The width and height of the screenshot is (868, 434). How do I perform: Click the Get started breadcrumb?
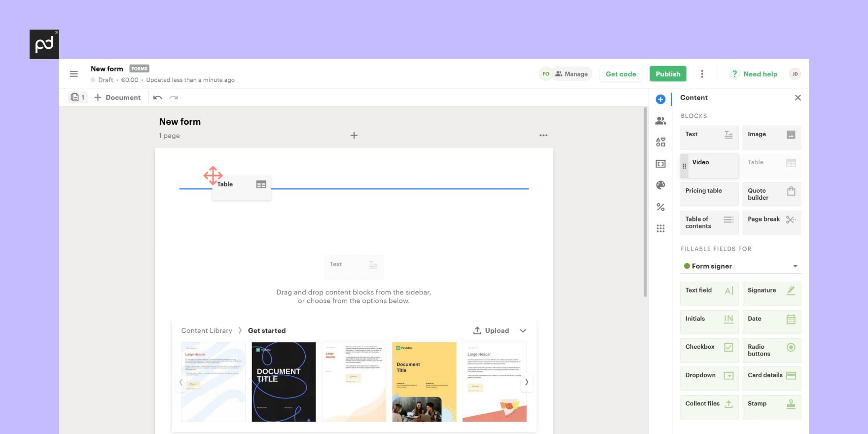[x=267, y=330]
